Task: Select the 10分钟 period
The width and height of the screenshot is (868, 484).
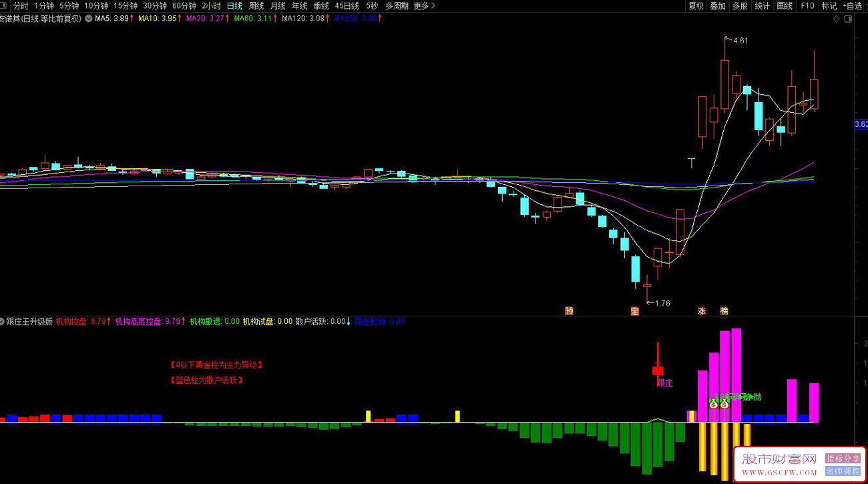Action: [x=96, y=5]
